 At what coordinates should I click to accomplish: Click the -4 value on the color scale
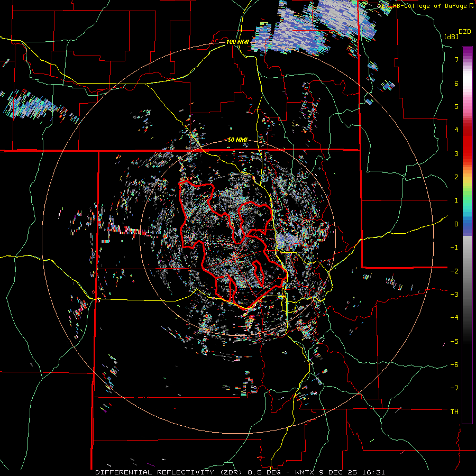(454, 317)
